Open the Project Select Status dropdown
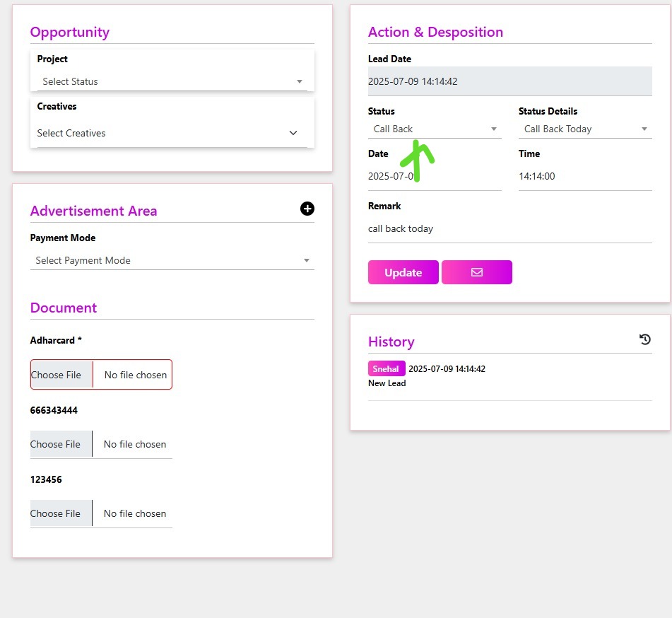Screen dimensions: 672x618 tap(172, 81)
